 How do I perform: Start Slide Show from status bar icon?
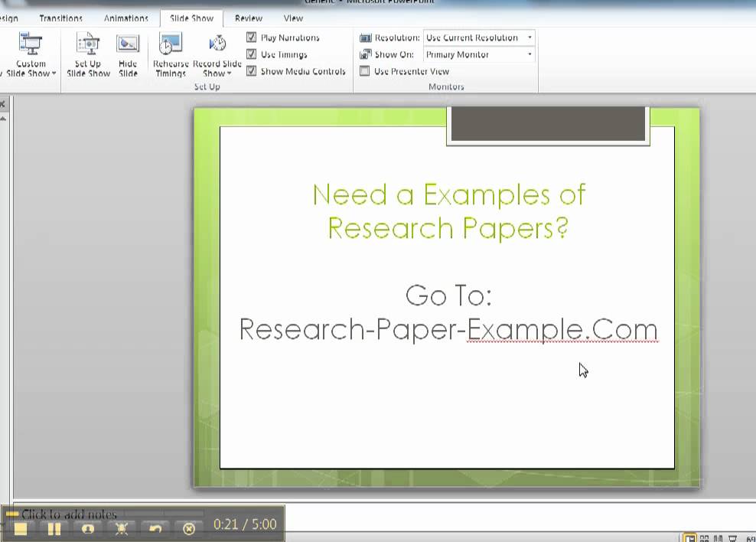point(732,538)
